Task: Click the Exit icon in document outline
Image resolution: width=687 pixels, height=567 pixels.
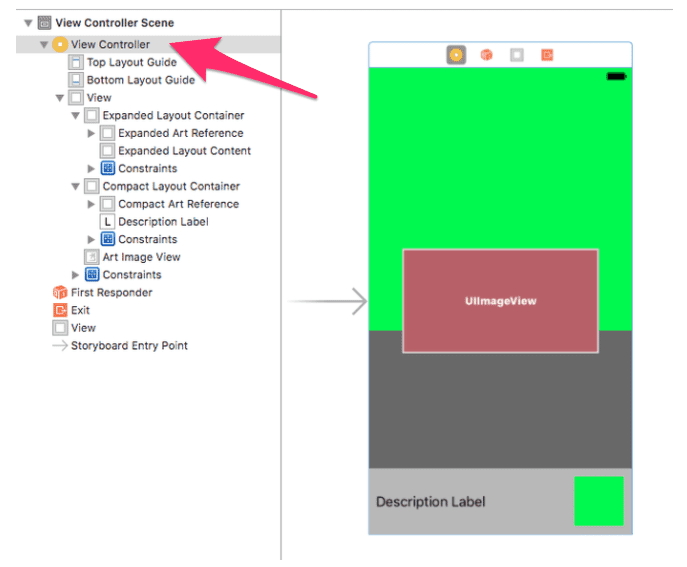Action: (x=60, y=311)
